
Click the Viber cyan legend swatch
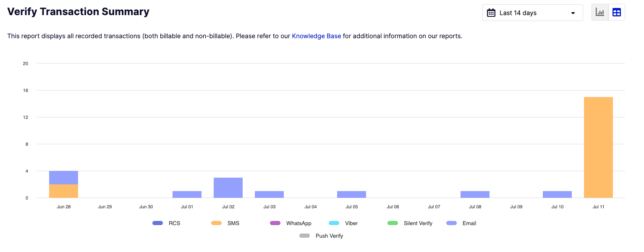[x=334, y=223]
